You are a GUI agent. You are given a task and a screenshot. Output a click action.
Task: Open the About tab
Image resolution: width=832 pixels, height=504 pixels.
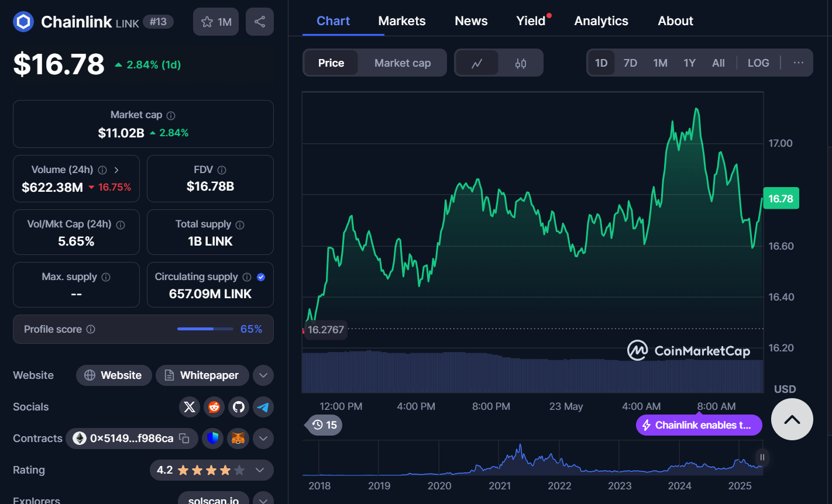coord(675,21)
